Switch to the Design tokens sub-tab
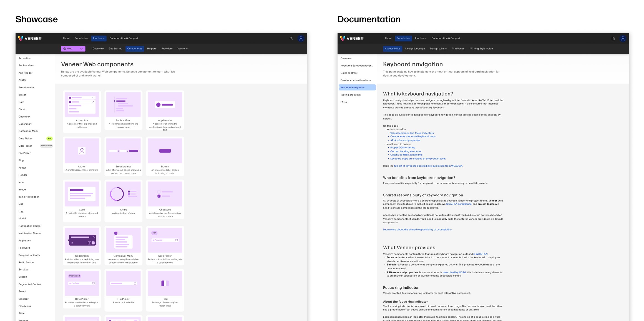 coord(438,49)
